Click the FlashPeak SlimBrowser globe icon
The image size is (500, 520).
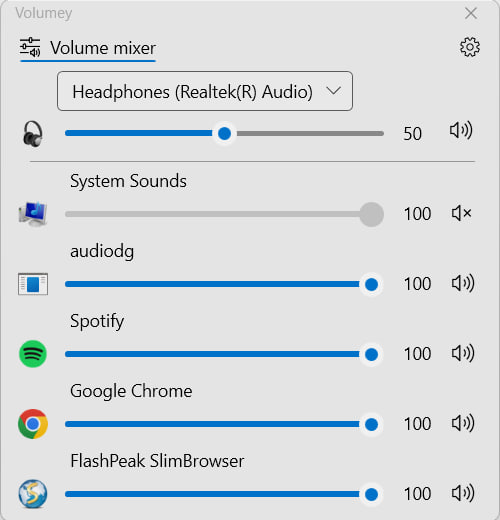pos(33,494)
